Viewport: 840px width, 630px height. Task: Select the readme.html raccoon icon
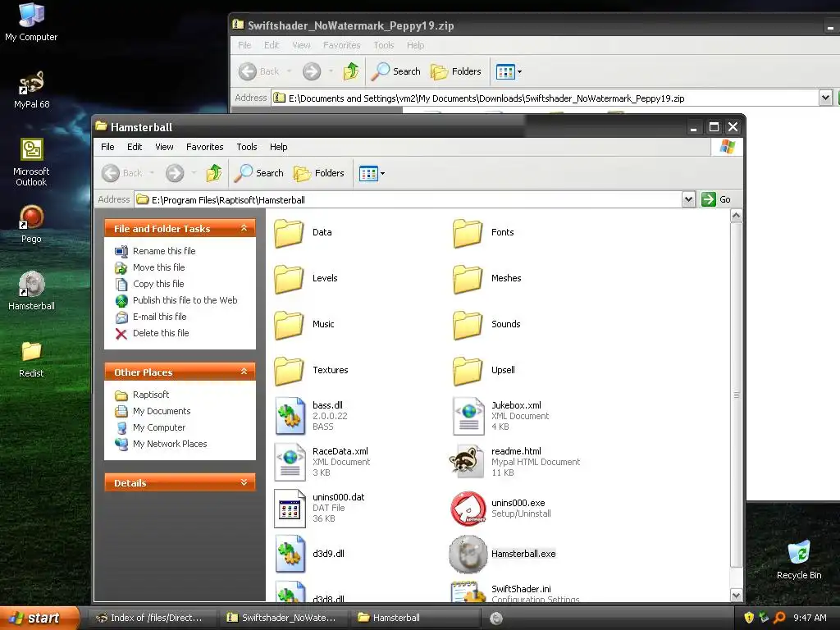tap(467, 462)
